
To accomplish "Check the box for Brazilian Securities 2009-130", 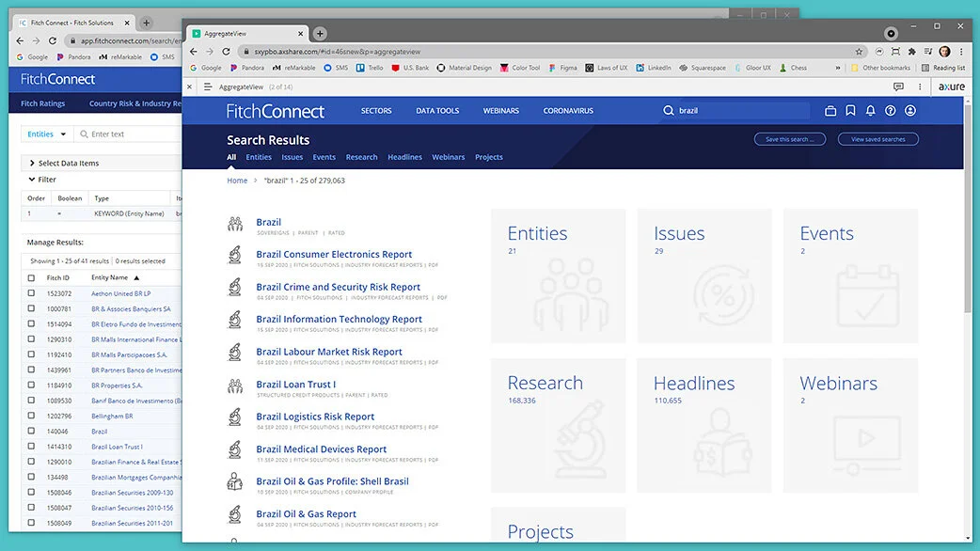I will click(x=31, y=493).
